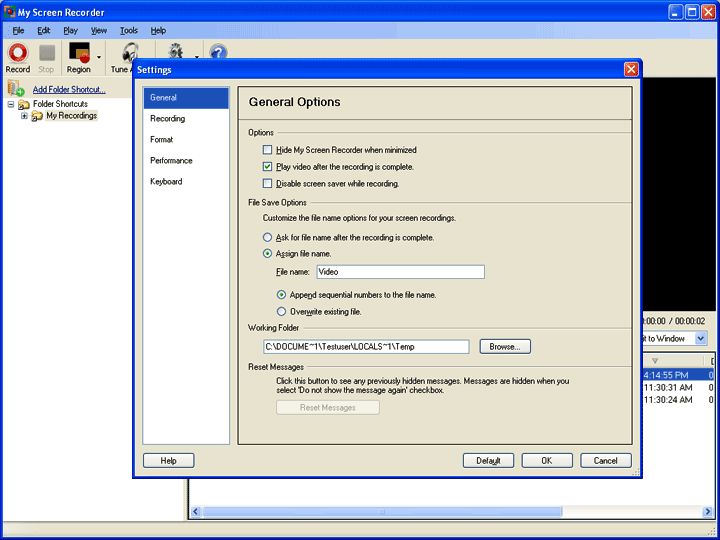The width and height of the screenshot is (720, 540).
Task: Click the Browse button for working folder
Action: pos(505,347)
